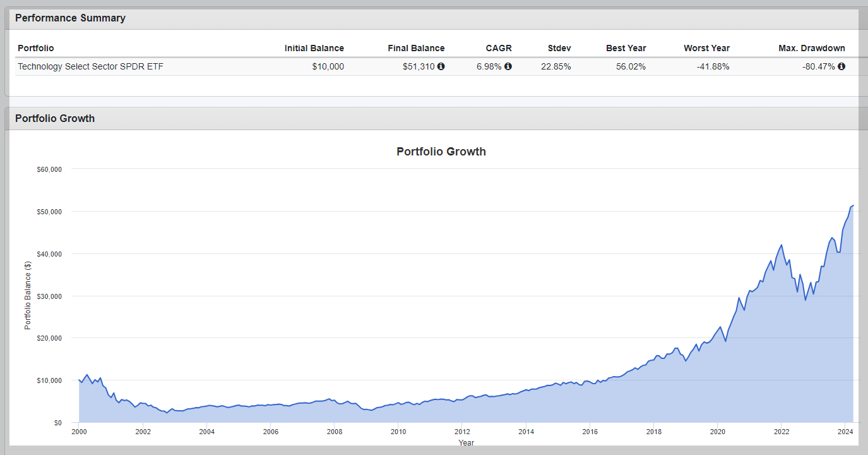This screenshot has width=868, height=455.
Task: Click info icon beside CAGR 6.98%
Action: coord(508,66)
